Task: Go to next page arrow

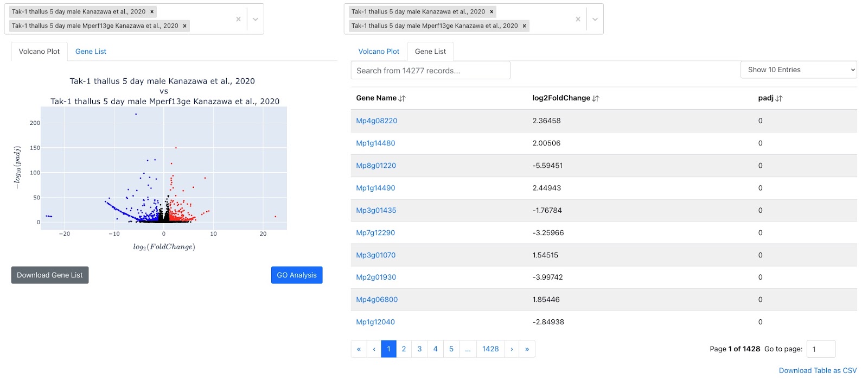Action: (x=512, y=349)
